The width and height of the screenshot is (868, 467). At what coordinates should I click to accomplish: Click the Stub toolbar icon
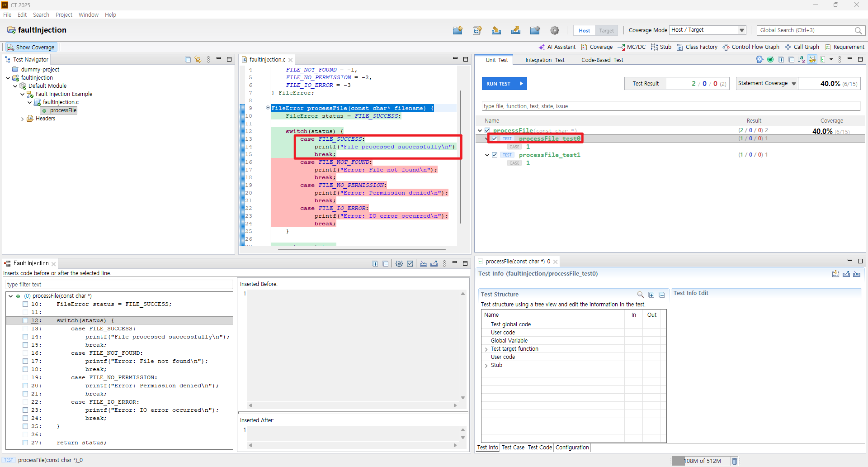pyautogui.click(x=661, y=47)
